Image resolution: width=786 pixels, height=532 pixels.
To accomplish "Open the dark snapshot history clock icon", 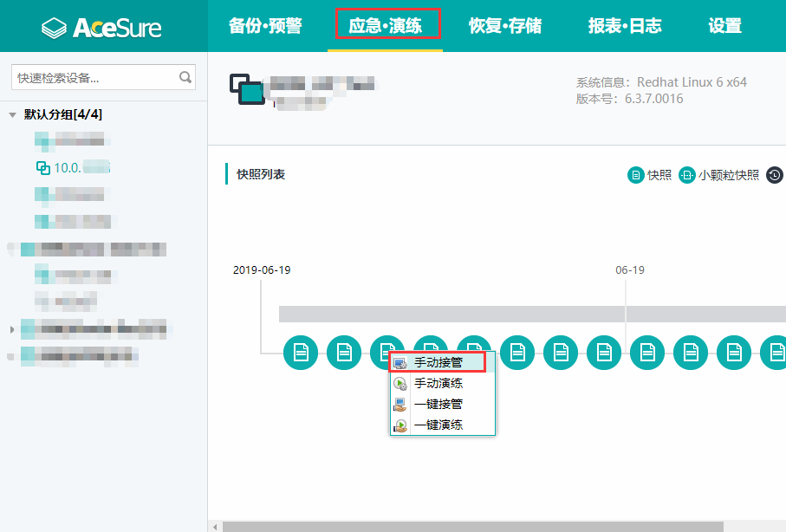I will pos(774,174).
